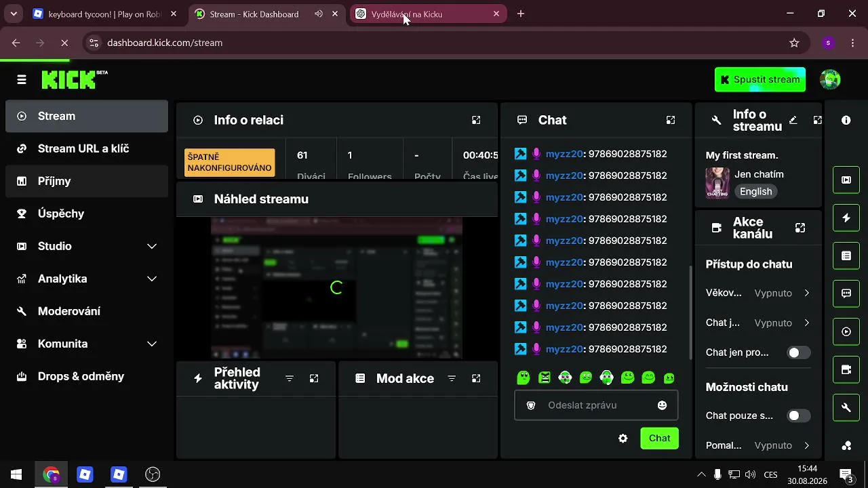This screenshot has height=488, width=868.
Task: Edit stream info with the pencil icon
Action: [793, 120]
